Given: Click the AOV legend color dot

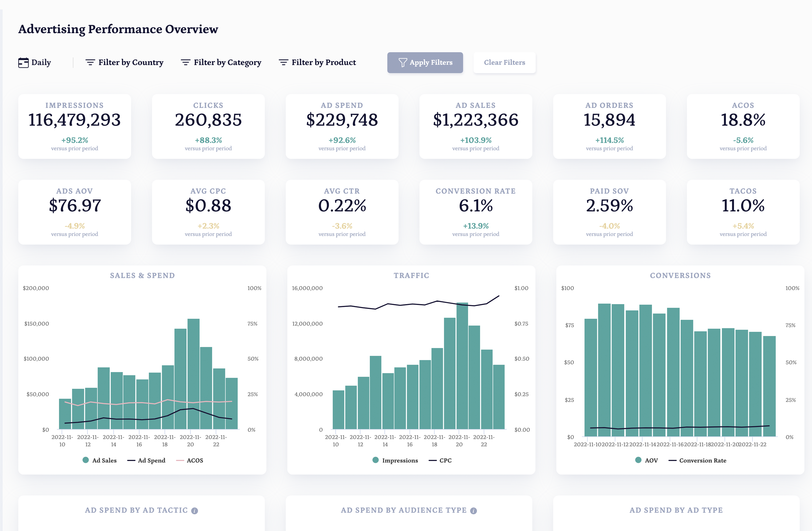Looking at the screenshot, I should tap(638, 460).
